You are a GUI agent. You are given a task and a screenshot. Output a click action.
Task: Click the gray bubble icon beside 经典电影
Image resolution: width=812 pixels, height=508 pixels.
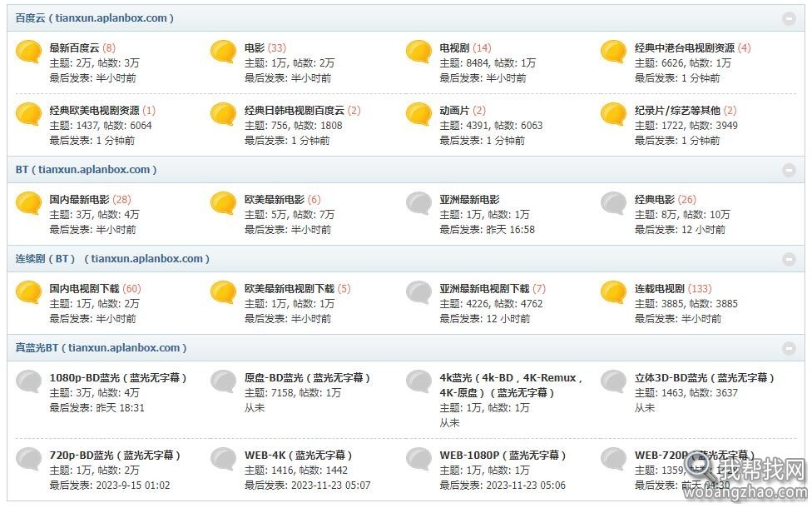pyautogui.click(x=614, y=203)
